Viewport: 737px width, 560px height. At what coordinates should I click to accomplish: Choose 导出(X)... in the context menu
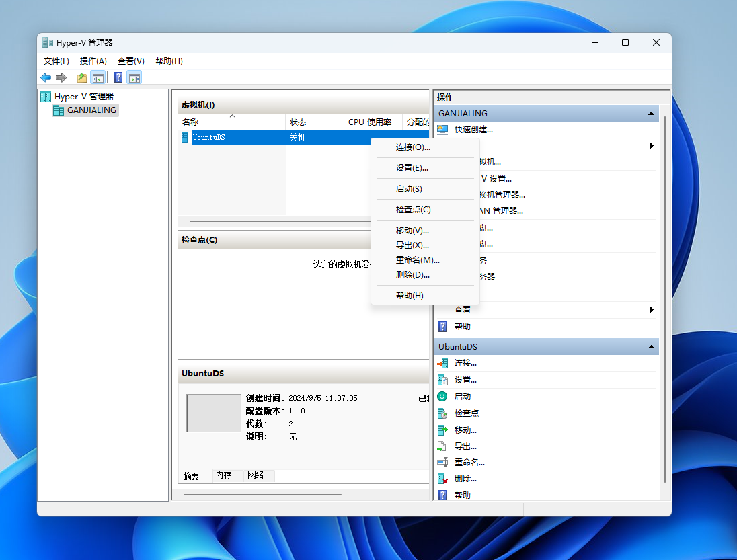426,245
